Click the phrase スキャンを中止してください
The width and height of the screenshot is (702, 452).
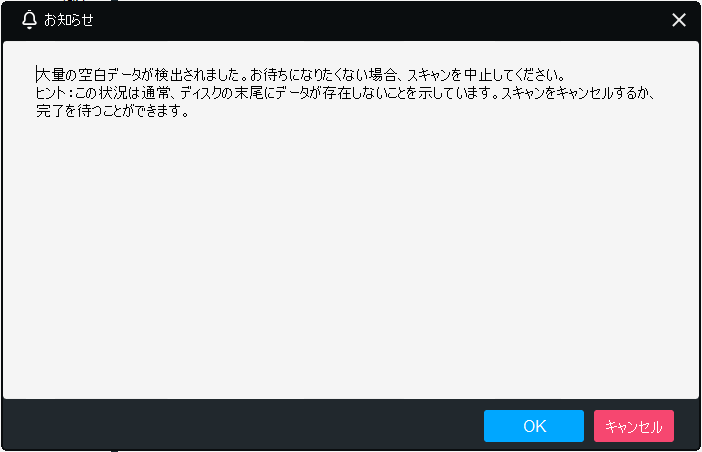[486, 74]
